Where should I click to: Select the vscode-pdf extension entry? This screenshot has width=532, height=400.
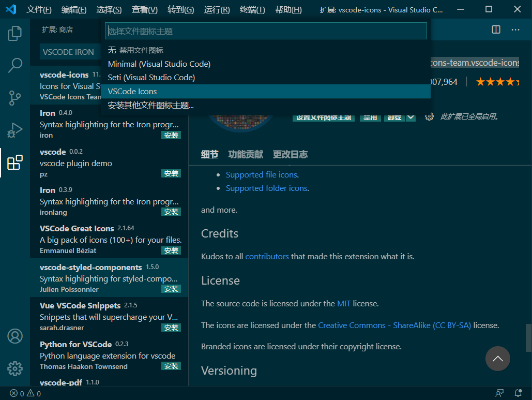[x=109, y=382]
